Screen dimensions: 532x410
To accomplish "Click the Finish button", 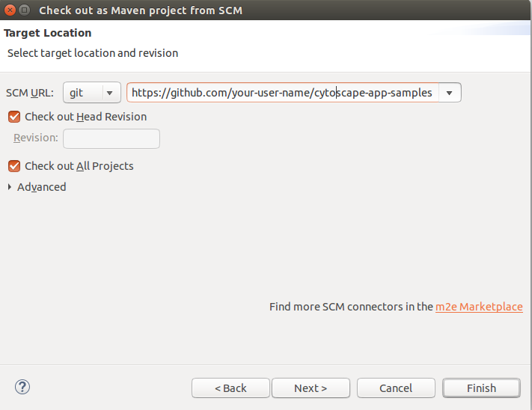I will (x=480, y=388).
